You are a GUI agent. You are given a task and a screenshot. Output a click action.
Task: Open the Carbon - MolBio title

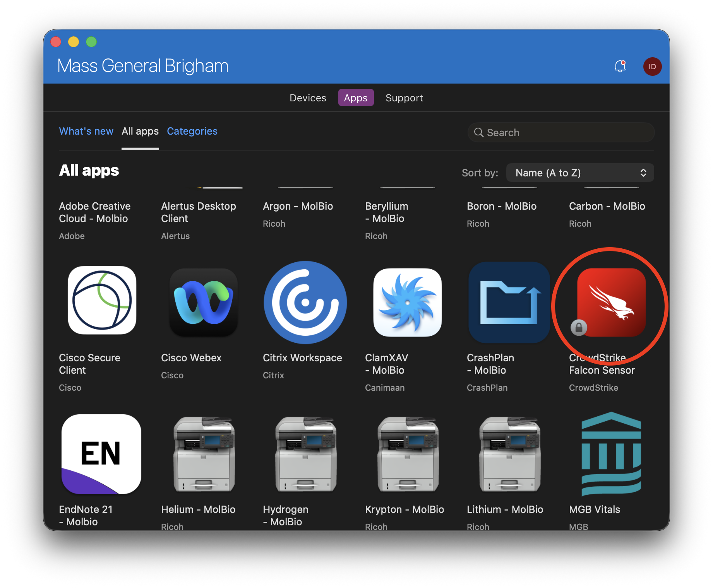coord(607,206)
